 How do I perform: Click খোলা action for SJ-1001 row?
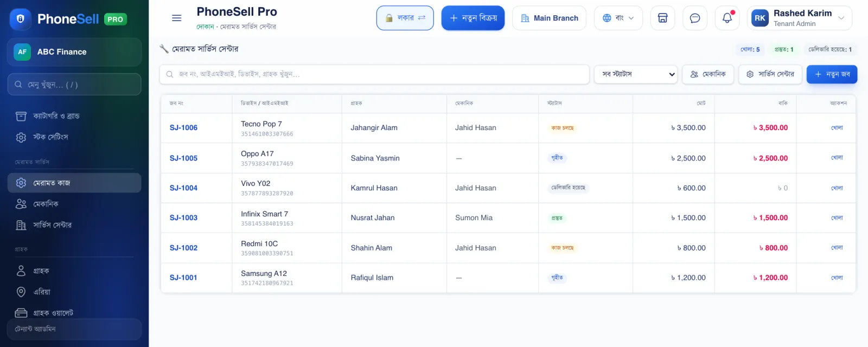(837, 278)
